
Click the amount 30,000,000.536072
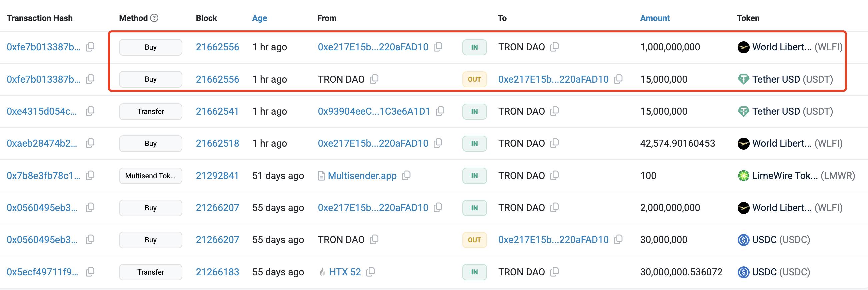point(681,272)
